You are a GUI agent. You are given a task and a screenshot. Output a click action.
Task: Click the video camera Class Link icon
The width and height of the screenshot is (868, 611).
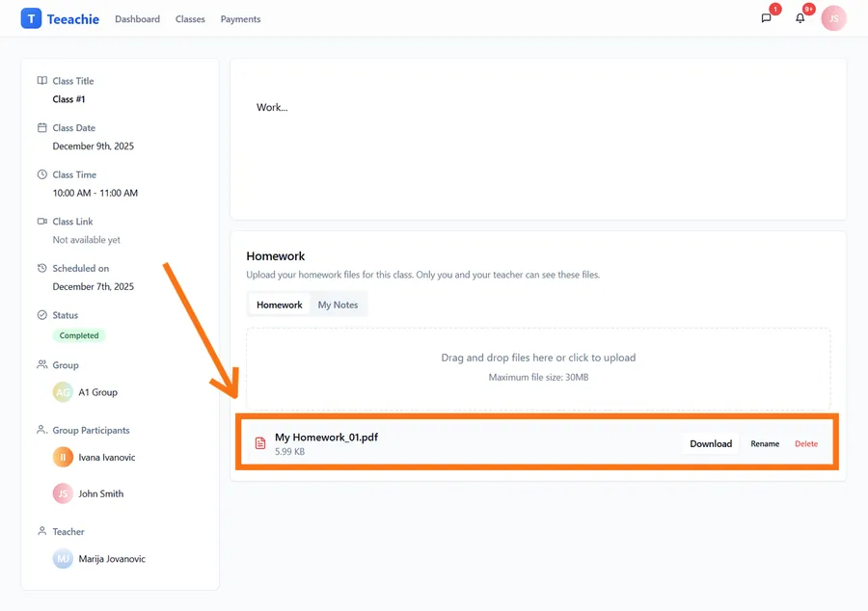coord(41,222)
